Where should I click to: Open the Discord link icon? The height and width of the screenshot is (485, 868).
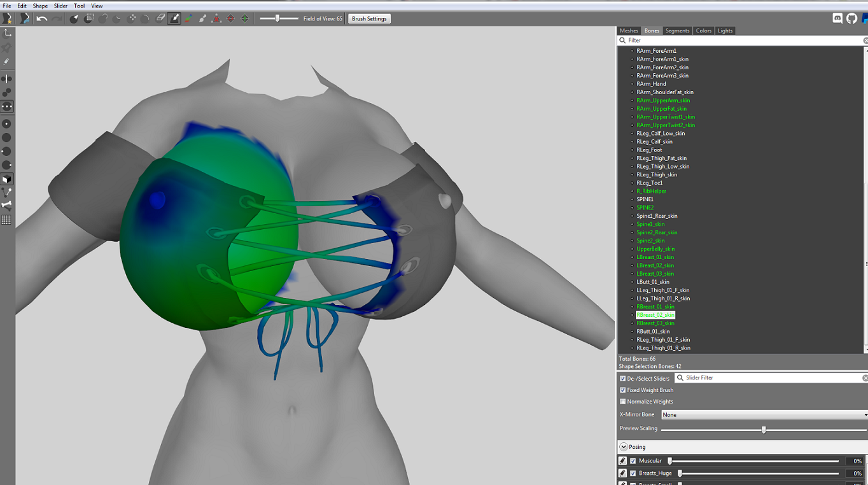tap(837, 18)
